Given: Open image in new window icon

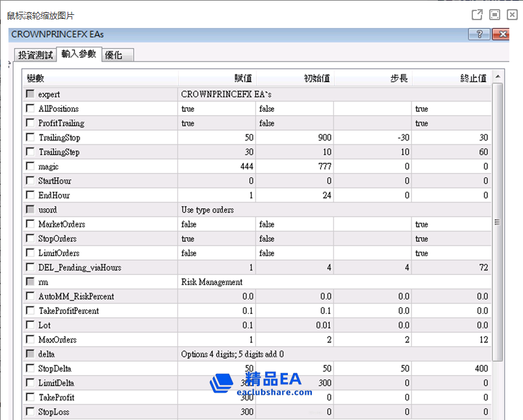Looking at the screenshot, I should click(476, 14).
